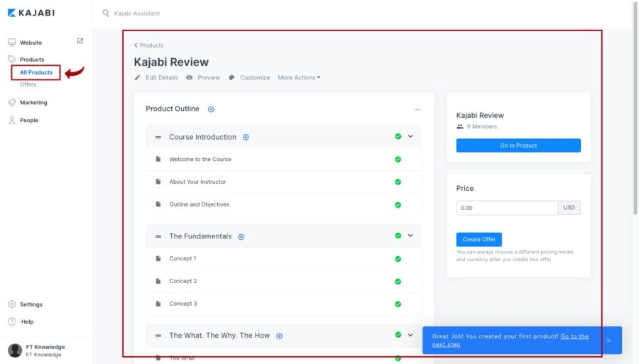
Task: Grab The What. The Why. drag handle
Action: coord(158,336)
